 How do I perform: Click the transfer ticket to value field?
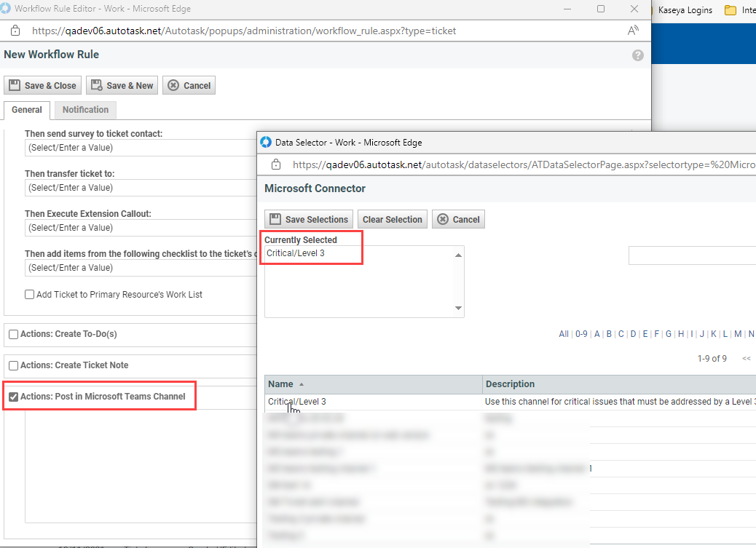(141, 188)
